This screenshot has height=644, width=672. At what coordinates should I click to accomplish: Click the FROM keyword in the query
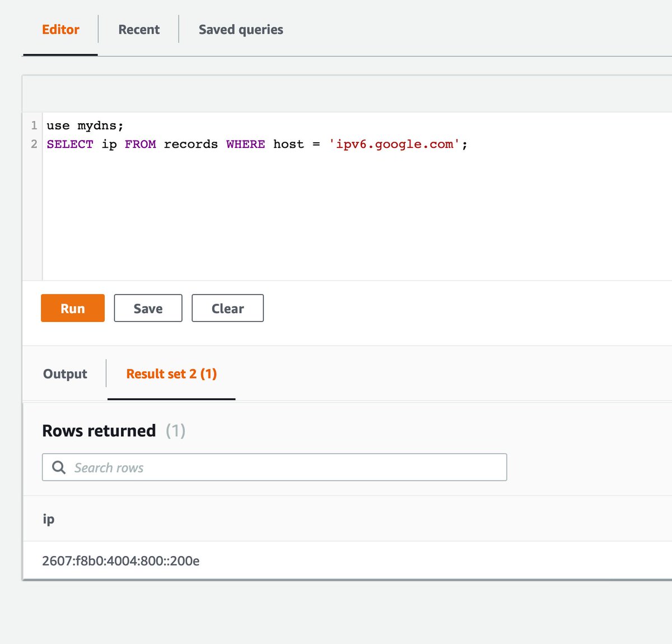click(141, 144)
